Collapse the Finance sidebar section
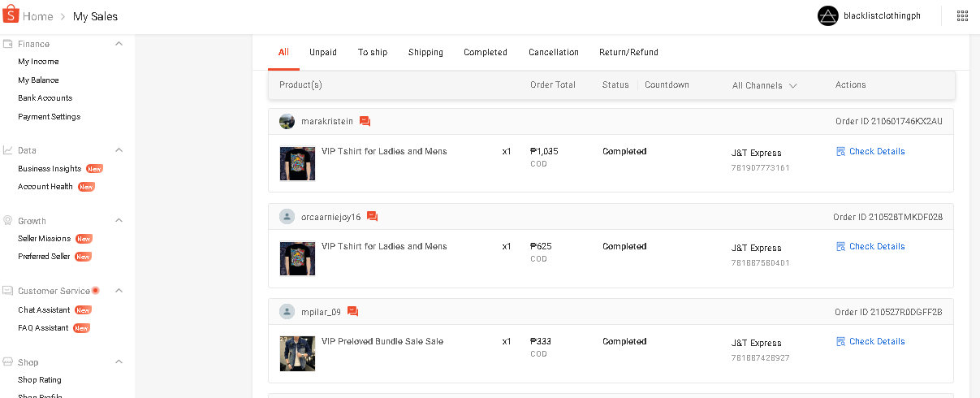Viewport: 980px width, 398px height. (x=119, y=44)
